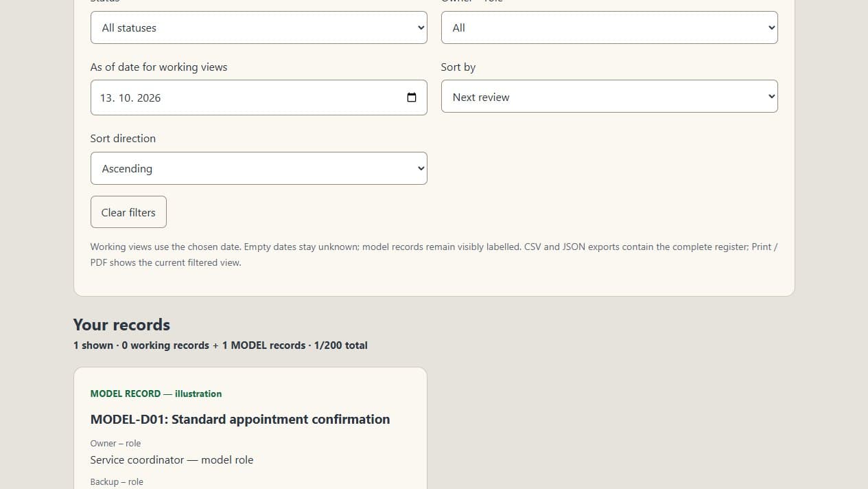This screenshot has width=868, height=489.
Task: Click the Owner – role label in record card
Action: coord(115,444)
